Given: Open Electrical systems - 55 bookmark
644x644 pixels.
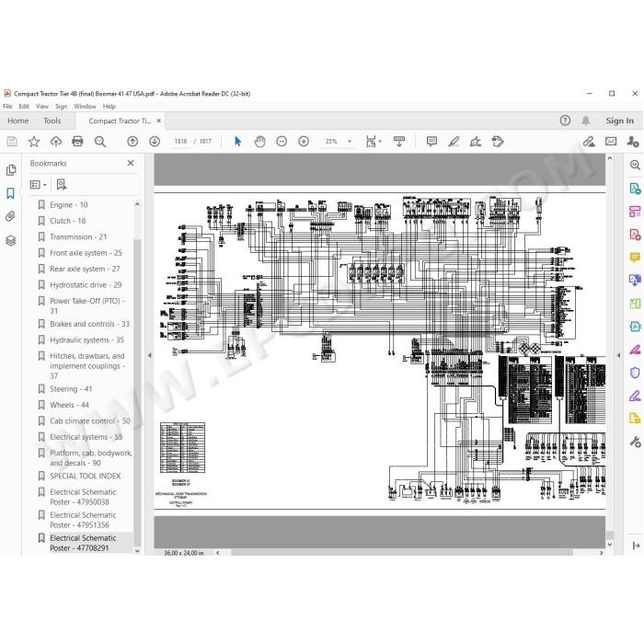Looking at the screenshot, I should [x=86, y=437].
